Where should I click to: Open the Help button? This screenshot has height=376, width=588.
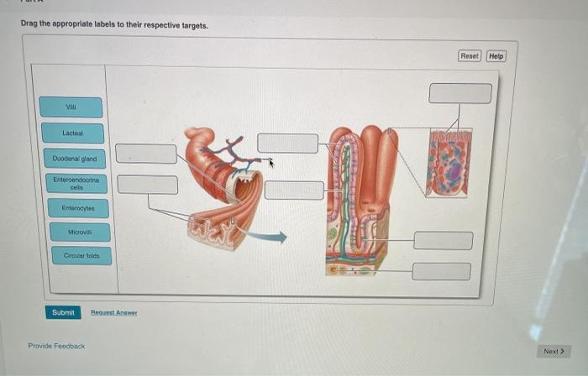click(496, 56)
